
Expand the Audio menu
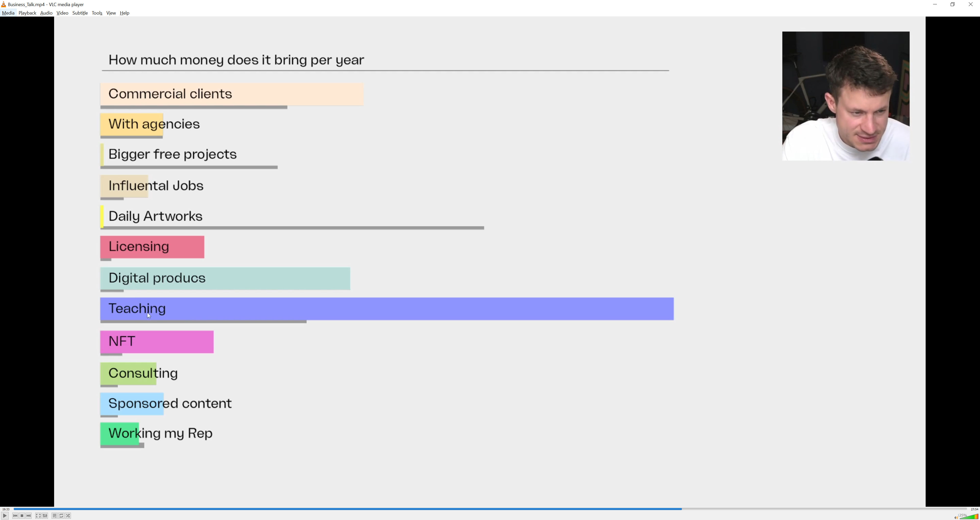46,13
